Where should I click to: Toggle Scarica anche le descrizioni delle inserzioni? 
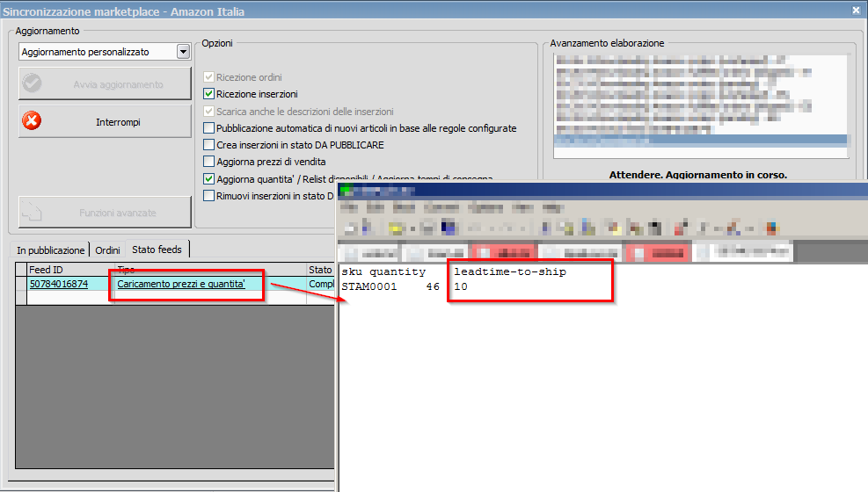(x=208, y=111)
